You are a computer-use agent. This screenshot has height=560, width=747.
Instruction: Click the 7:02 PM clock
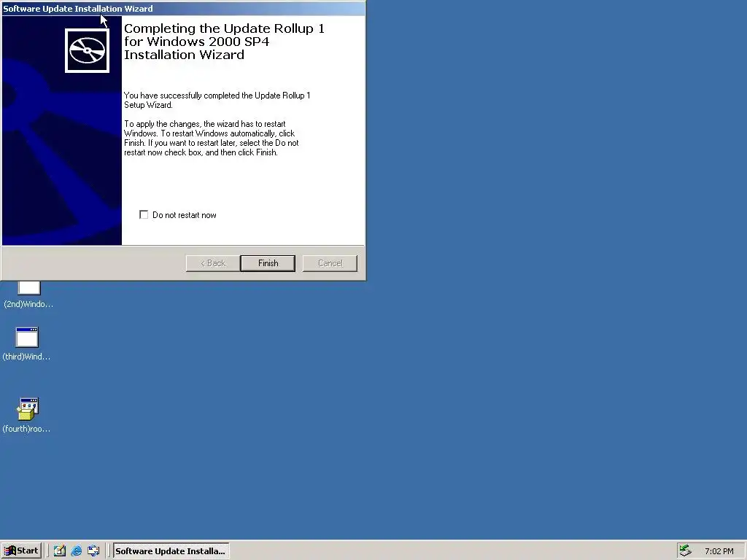719,551
